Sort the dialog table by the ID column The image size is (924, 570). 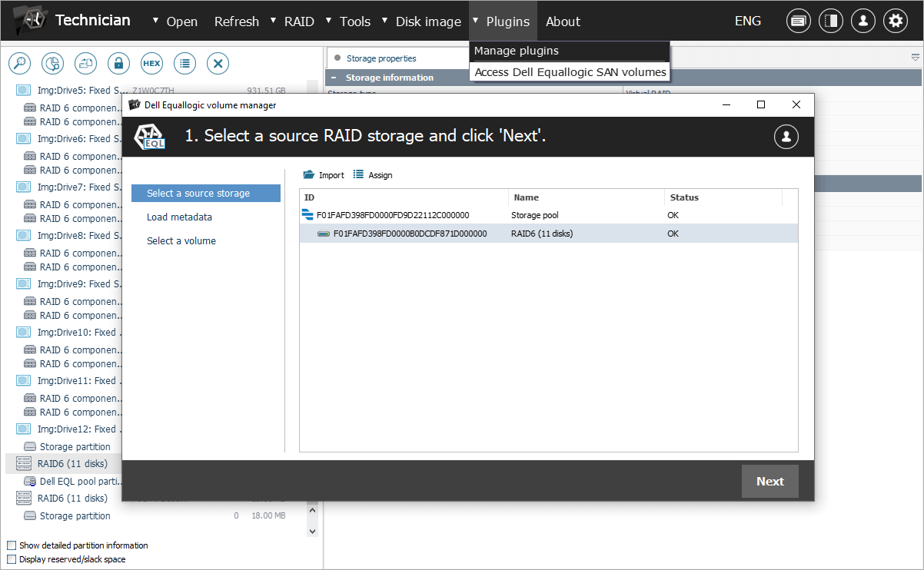click(x=404, y=197)
